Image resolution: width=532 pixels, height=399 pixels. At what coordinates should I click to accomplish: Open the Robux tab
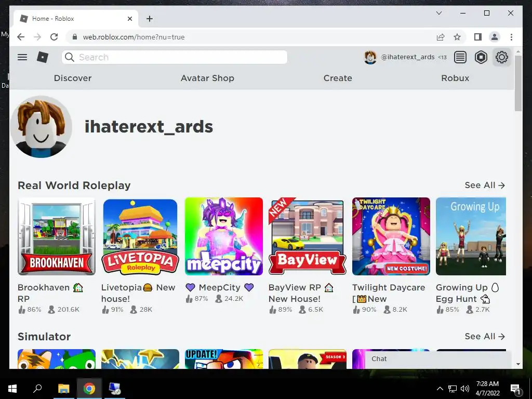click(x=455, y=78)
